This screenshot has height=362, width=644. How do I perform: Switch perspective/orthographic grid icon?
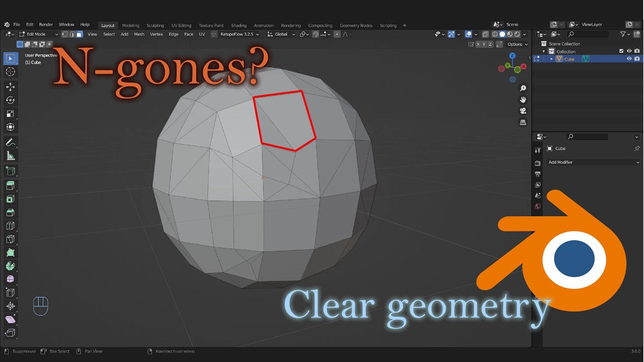[x=523, y=122]
